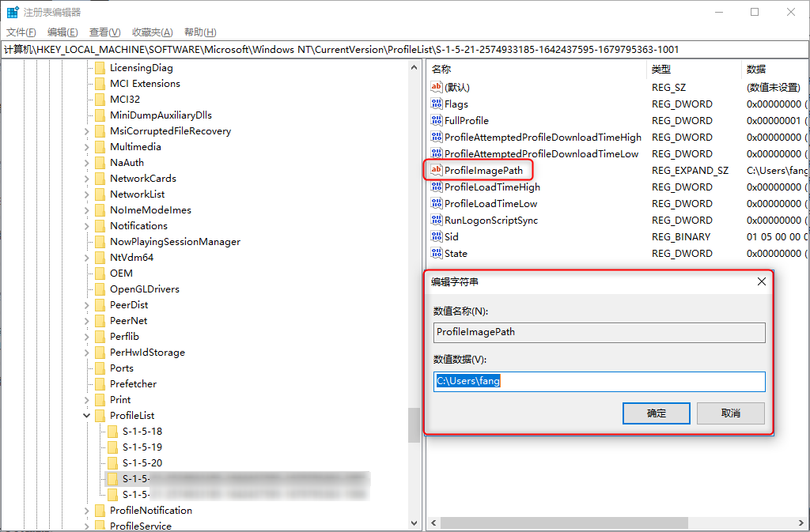Click the value pane scroll right arrow
The height and width of the screenshot is (532, 810).
[802, 523]
